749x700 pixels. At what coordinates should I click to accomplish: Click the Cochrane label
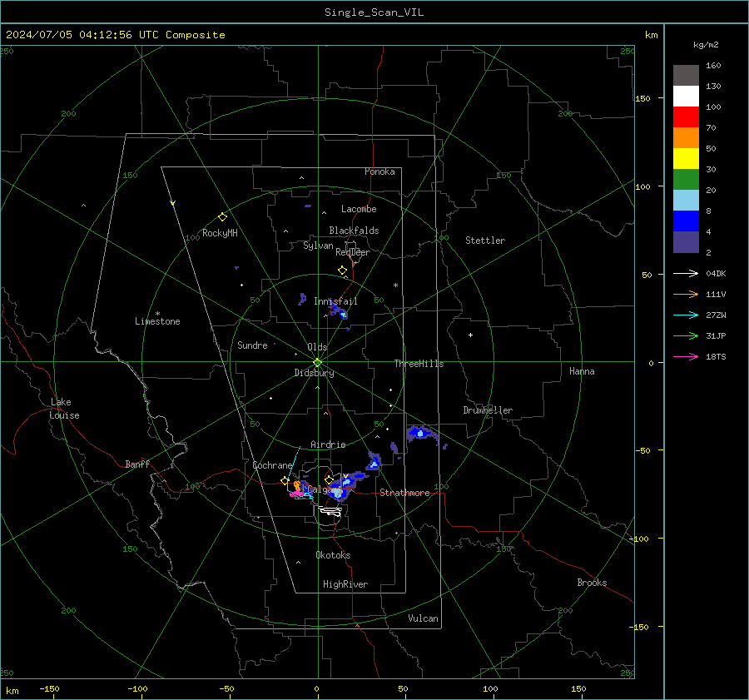[x=272, y=465]
